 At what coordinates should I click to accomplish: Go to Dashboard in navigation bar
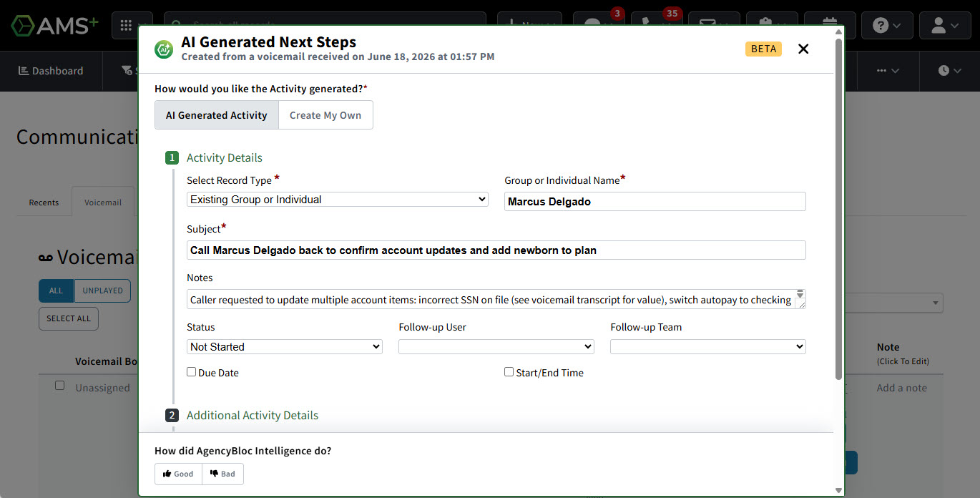click(50, 71)
